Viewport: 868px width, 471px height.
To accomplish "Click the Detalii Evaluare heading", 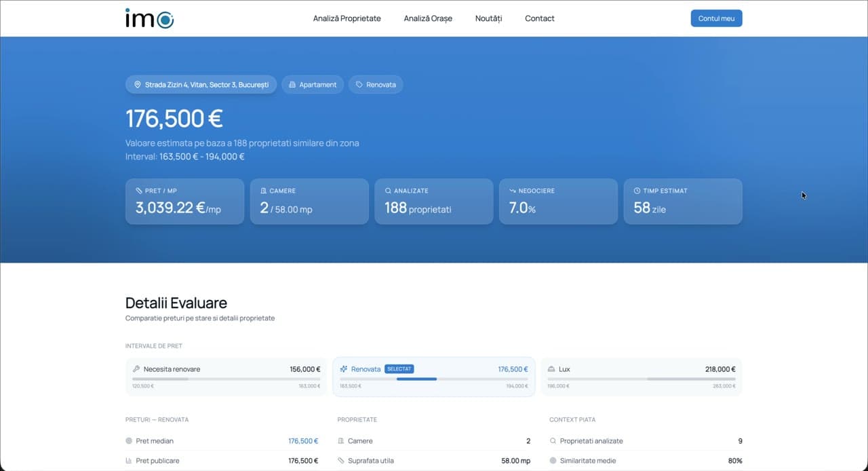I will [176, 303].
